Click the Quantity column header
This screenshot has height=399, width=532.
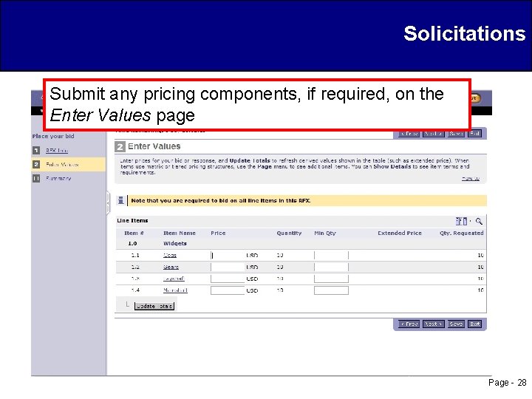[x=289, y=233]
